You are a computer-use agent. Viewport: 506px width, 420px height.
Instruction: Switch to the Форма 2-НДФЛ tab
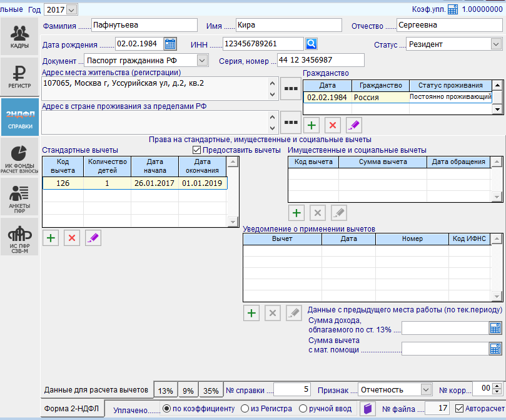click(71, 409)
